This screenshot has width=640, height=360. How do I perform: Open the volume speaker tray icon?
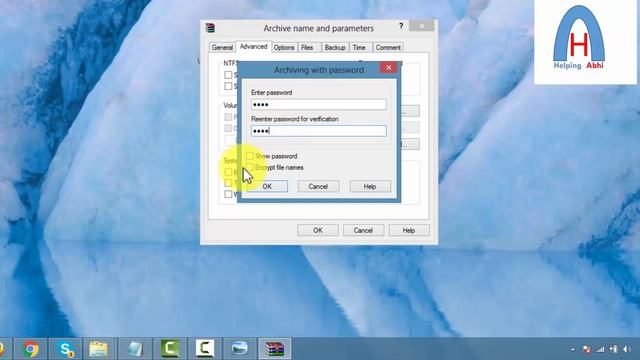click(x=627, y=349)
